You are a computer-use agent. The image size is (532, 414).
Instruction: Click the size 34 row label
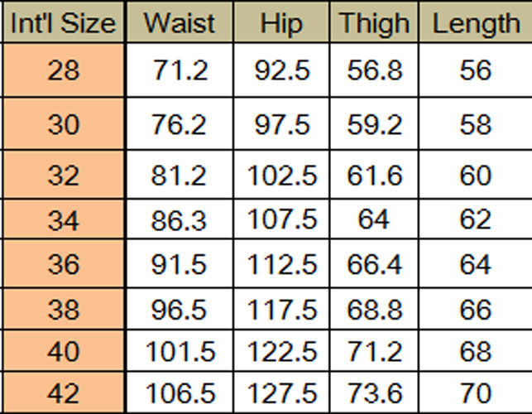64,219
